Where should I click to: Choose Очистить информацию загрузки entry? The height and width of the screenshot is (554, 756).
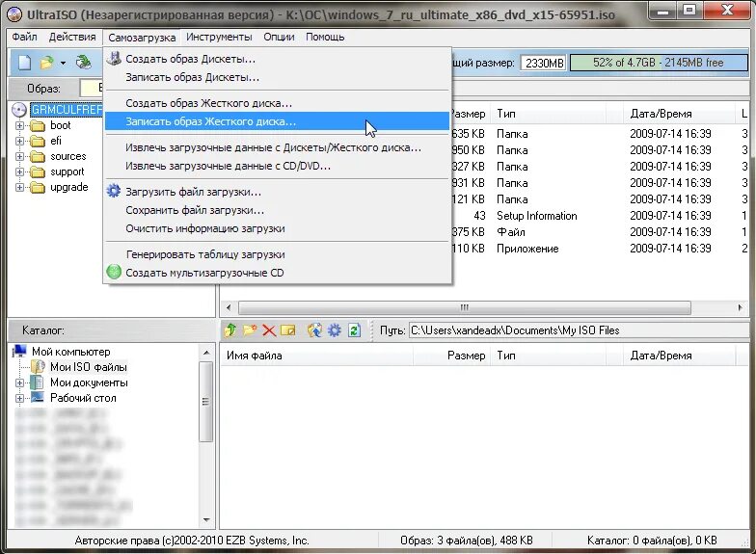278,228
